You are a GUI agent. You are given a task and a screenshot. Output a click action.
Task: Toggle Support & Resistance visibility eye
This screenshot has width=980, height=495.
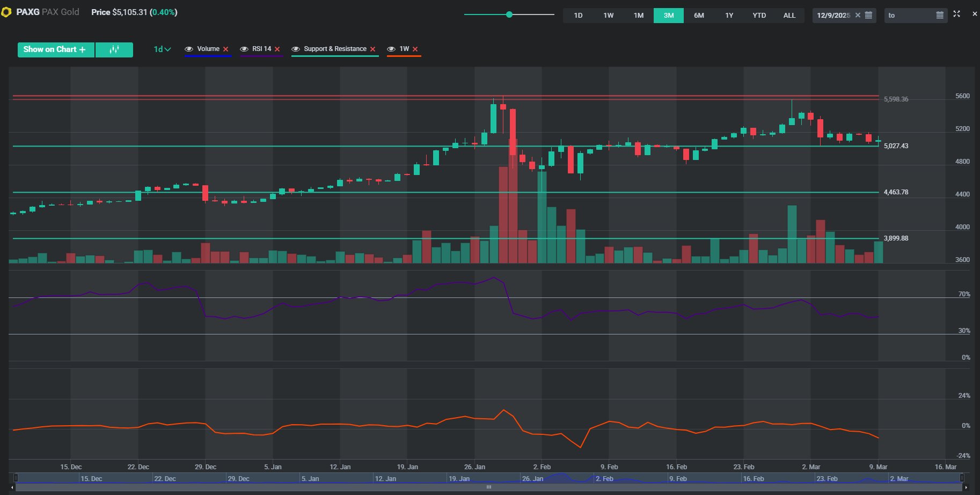click(x=296, y=49)
